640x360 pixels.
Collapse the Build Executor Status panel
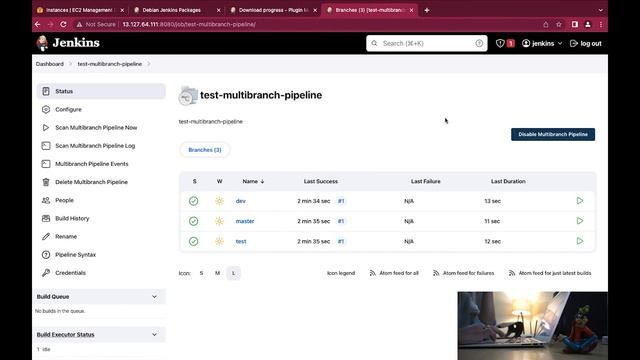click(x=154, y=334)
